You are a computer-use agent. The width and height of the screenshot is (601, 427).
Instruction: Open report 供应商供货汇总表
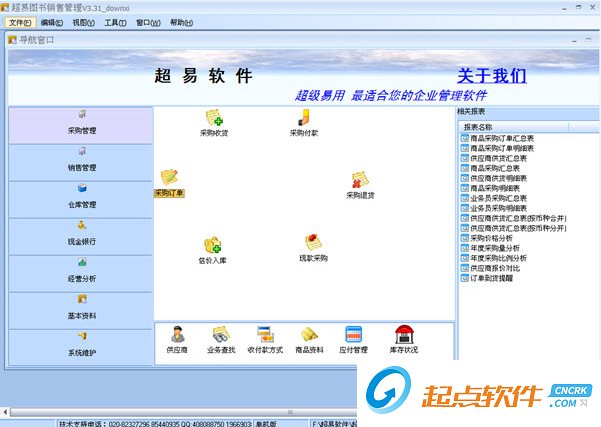494,158
